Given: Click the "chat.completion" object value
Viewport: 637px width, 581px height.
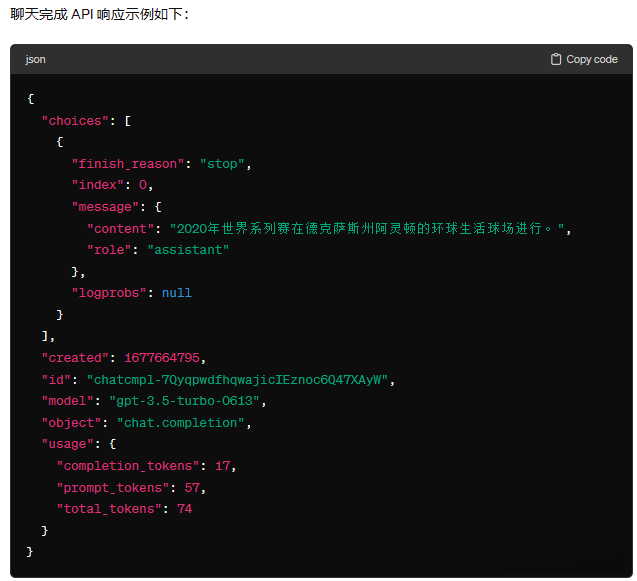Looking at the screenshot, I should tap(180, 423).
